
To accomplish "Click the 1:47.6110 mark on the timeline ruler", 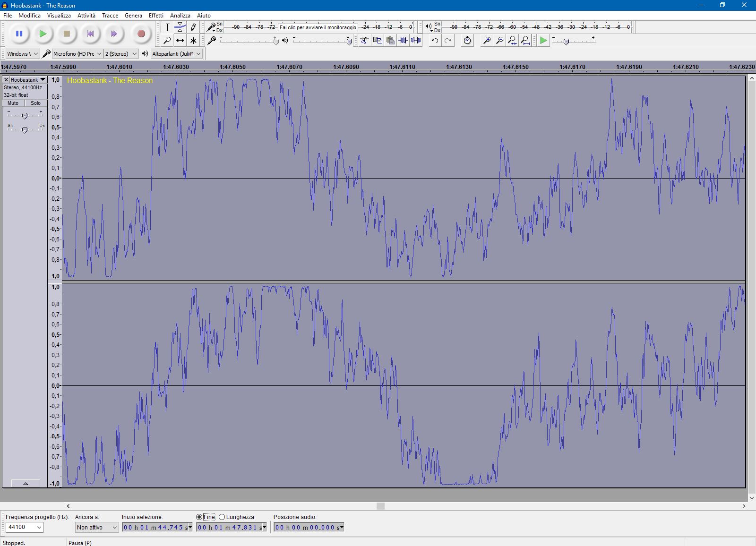I will point(402,67).
